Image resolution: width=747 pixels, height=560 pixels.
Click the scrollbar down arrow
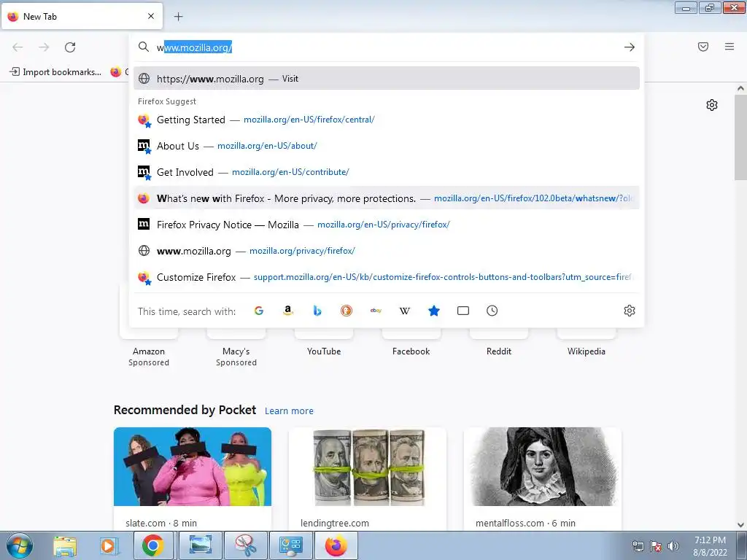740,525
